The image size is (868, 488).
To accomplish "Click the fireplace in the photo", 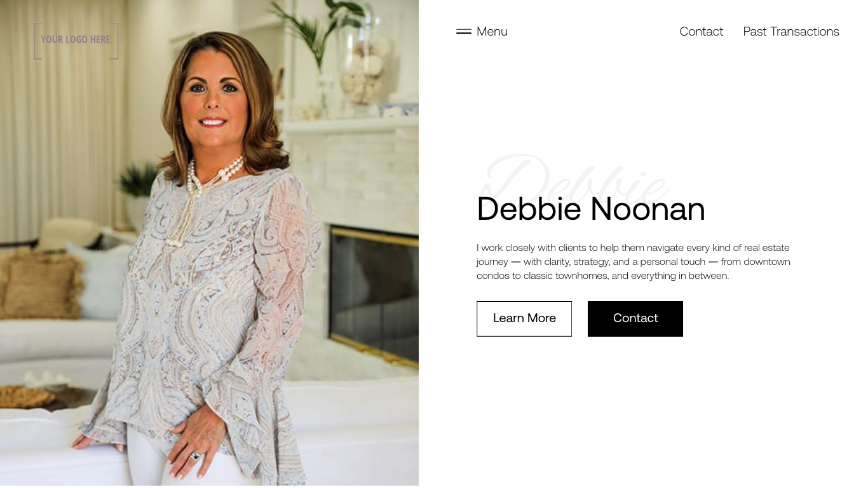I will 374,294.
